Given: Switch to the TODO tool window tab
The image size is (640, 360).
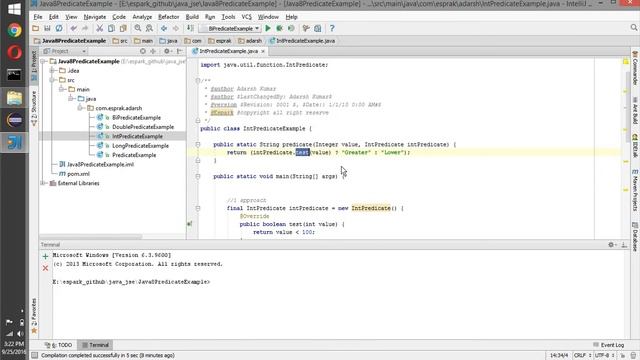Looking at the screenshot, I should (x=59, y=345).
